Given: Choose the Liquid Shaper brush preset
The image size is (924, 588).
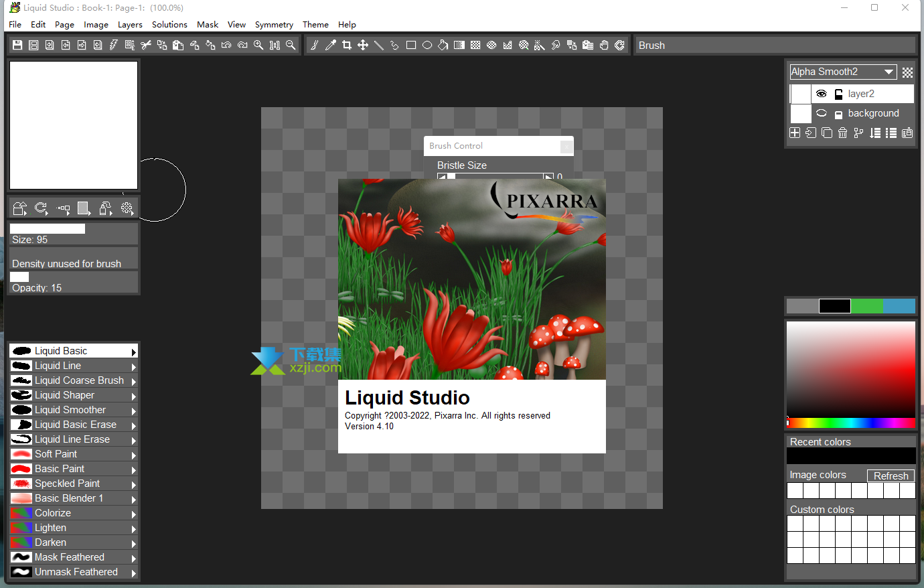Looking at the screenshot, I should click(x=74, y=395).
